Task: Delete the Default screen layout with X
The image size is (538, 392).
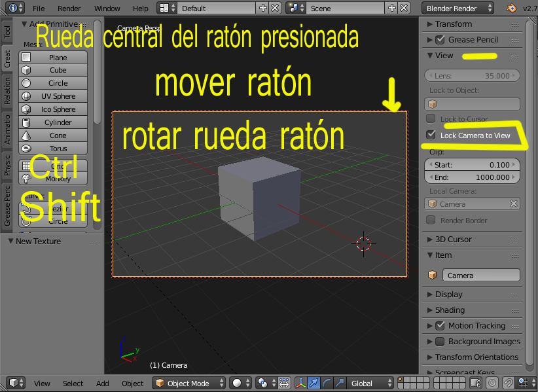Action: pos(275,8)
